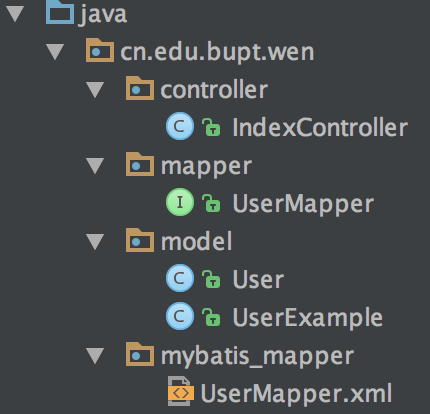Image resolution: width=430 pixels, height=414 pixels.
Task: Collapse the controller package node
Action: tap(95, 90)
